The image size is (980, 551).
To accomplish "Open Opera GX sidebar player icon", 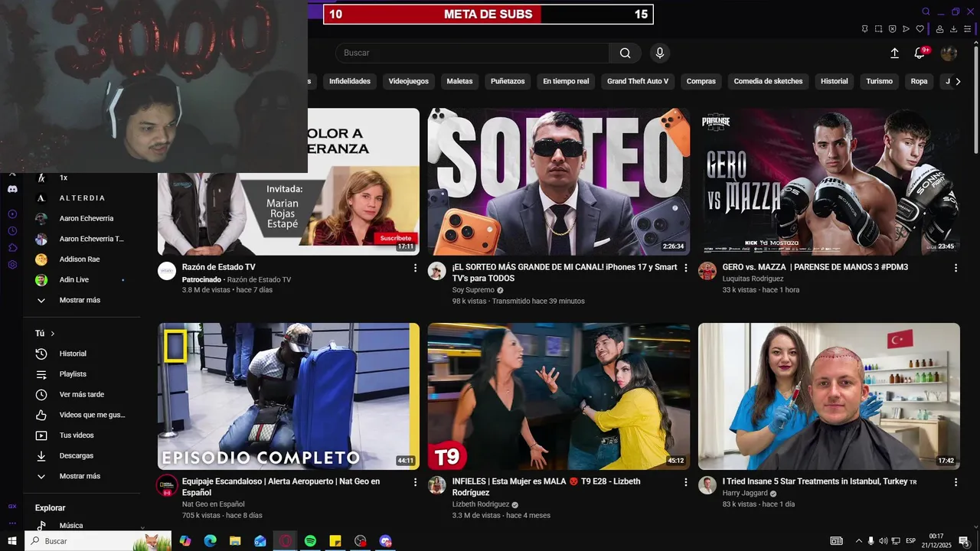I will [x=12, y=214].
